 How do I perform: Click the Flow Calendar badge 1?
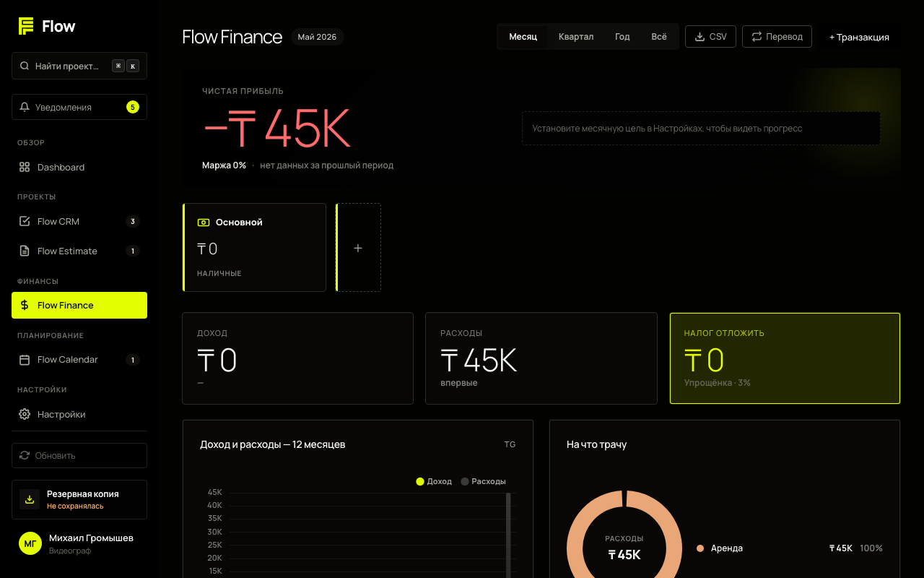click(133, 359)
